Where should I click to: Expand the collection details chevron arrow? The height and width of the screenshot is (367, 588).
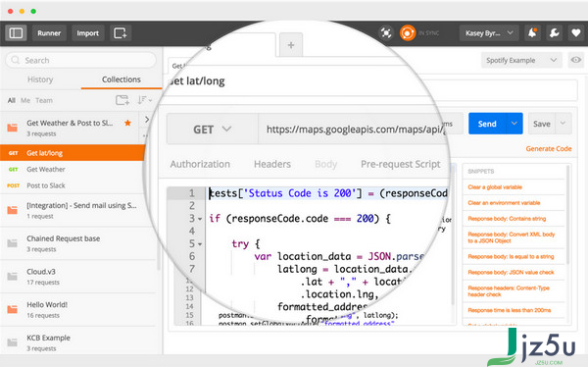tap(147, 120)
